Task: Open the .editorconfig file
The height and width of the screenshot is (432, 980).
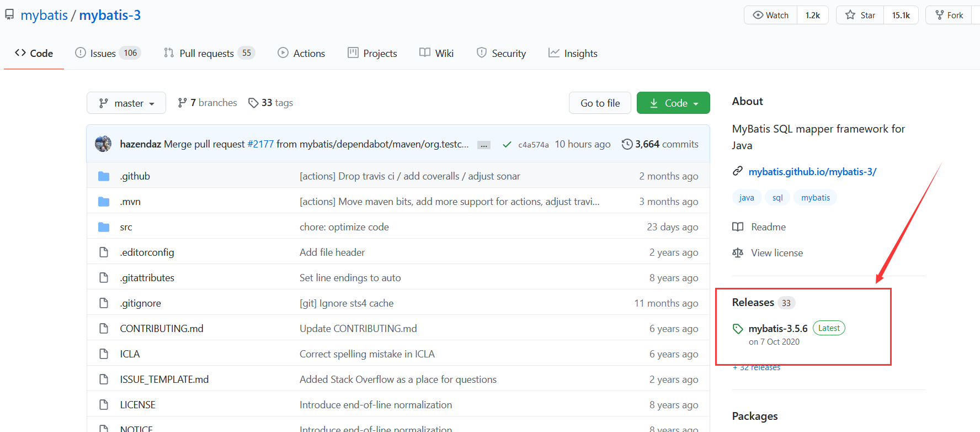Action: pyautogui.click(x=147, y=252)
